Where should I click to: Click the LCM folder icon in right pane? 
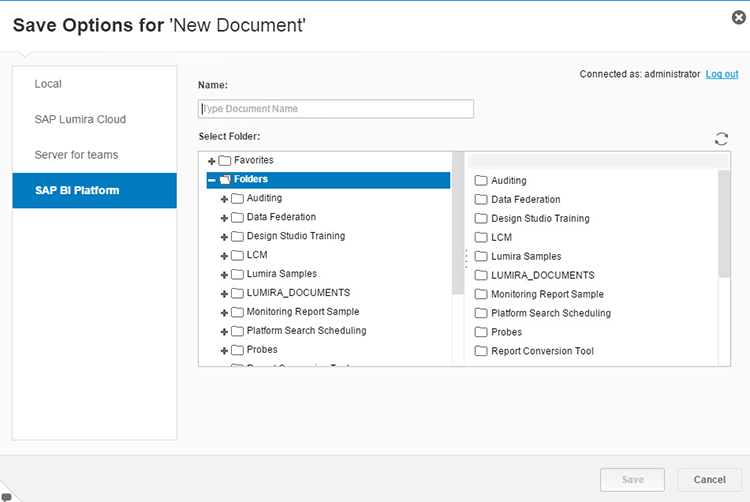point(481,238)
